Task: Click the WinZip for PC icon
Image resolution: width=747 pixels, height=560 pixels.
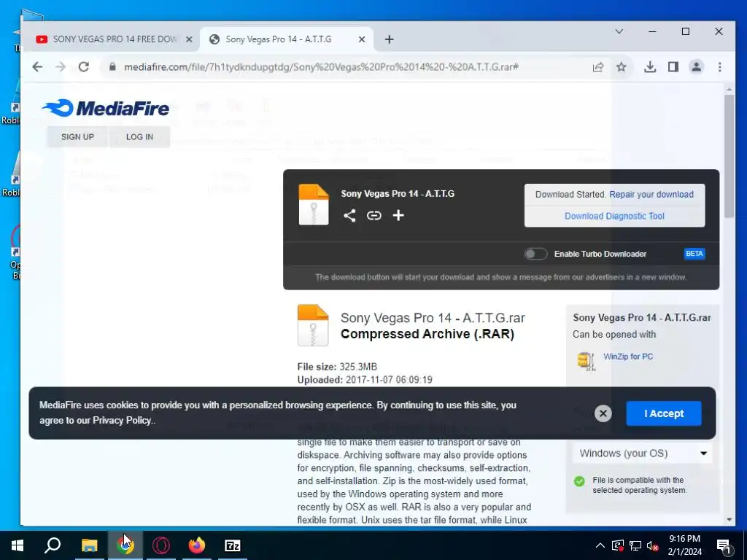Action: click(587, 361)
